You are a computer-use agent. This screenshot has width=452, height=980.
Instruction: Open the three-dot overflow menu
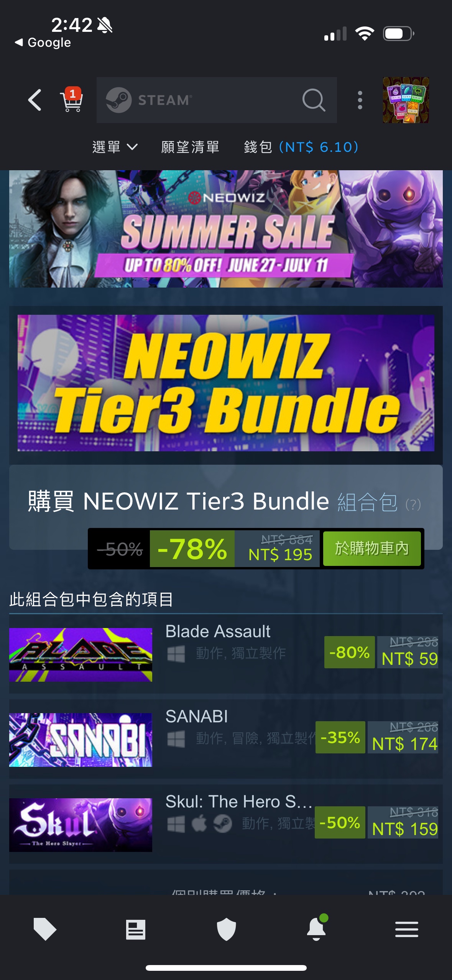pos(360,100)
